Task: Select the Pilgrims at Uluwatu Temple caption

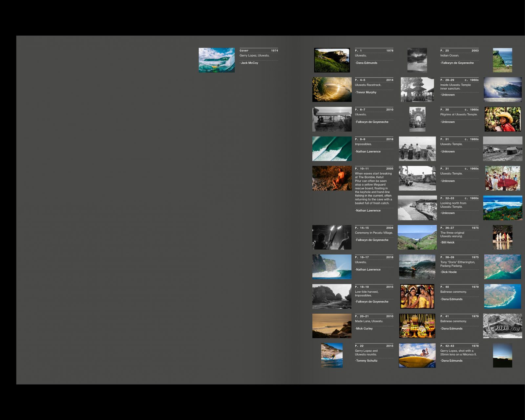Action: [458, 115]
